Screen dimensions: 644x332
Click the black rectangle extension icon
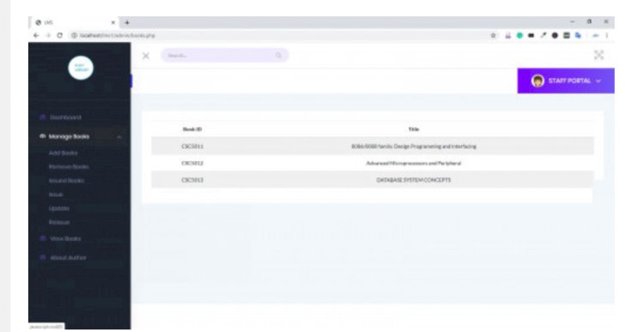coord(531,36)
